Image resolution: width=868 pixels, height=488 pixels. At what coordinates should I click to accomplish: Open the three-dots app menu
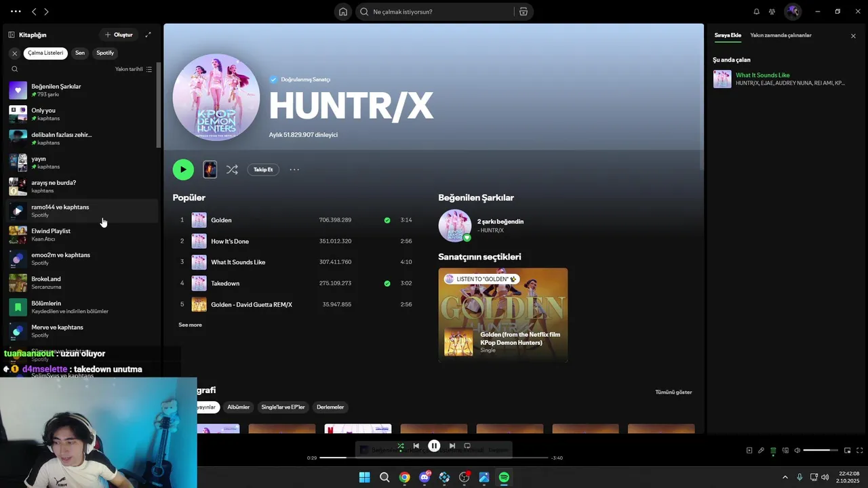(x=16, y=12)
